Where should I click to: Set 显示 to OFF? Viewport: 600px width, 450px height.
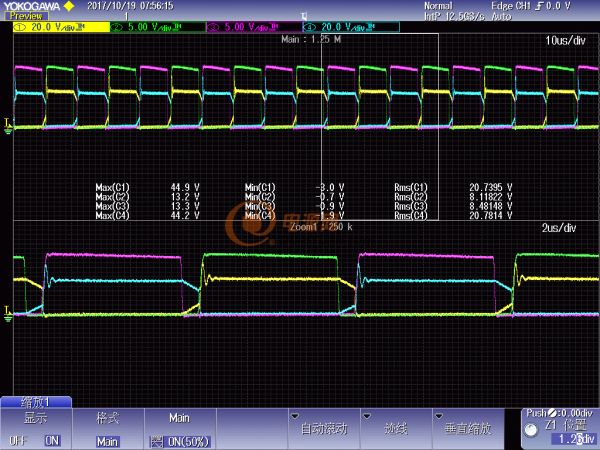(18, 441)
